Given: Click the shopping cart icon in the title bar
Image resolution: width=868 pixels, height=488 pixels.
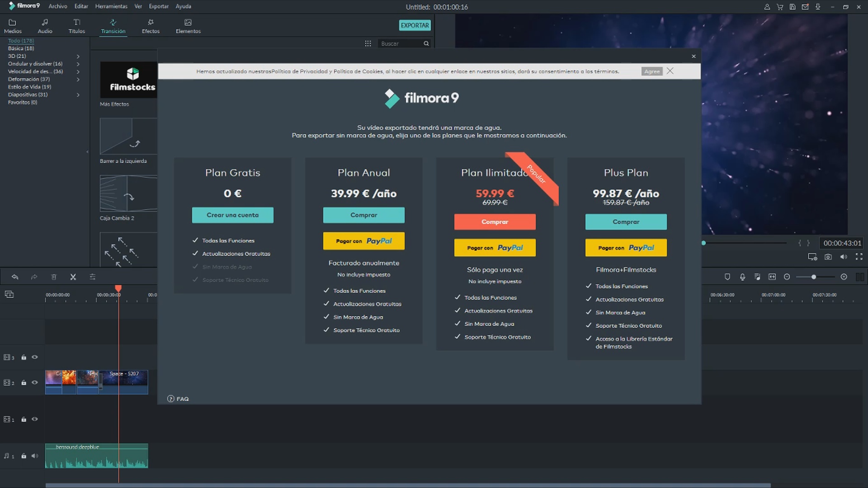Looking at the screenshot, I should [780, 7].
